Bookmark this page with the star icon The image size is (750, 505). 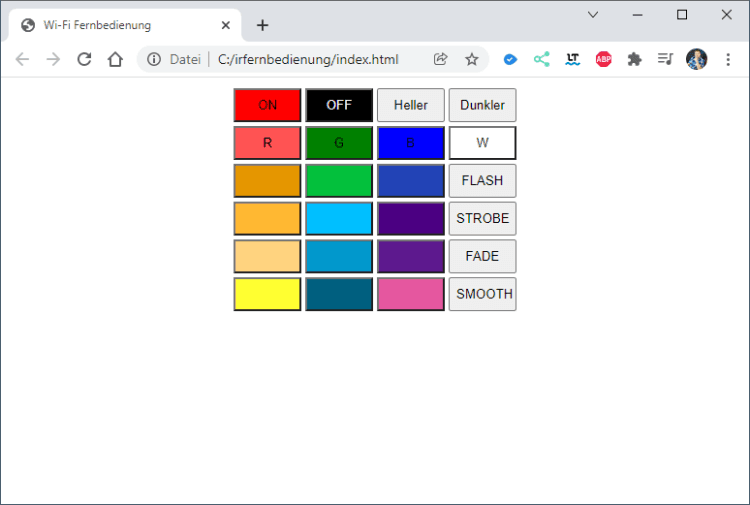471,59
